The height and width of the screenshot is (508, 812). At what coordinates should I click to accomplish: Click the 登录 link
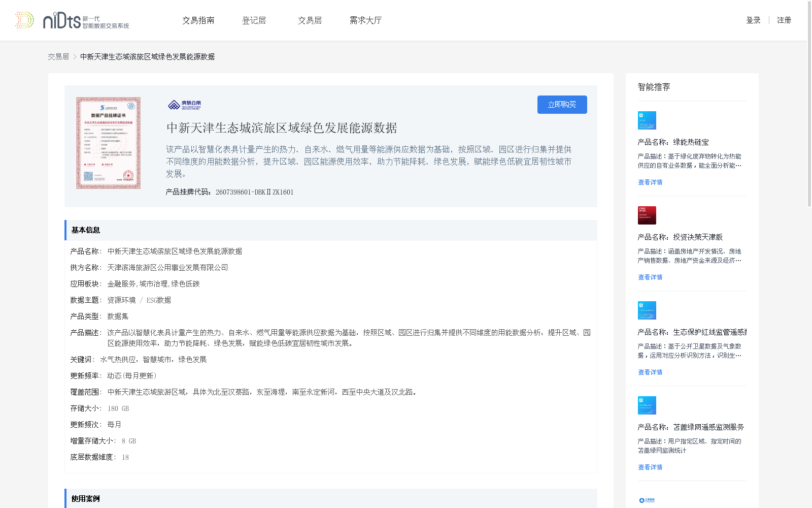click(x=753, y=20)
